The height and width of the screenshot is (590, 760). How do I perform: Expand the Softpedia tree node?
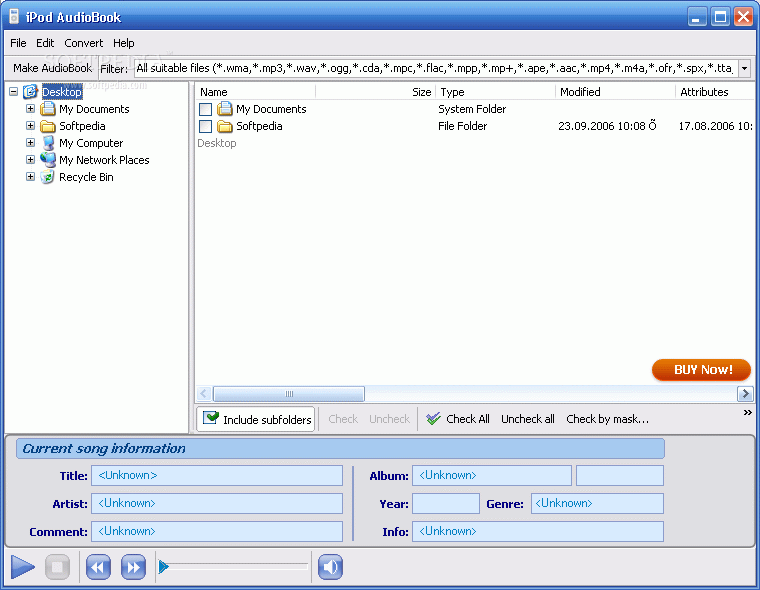click(x=30, y=126)
